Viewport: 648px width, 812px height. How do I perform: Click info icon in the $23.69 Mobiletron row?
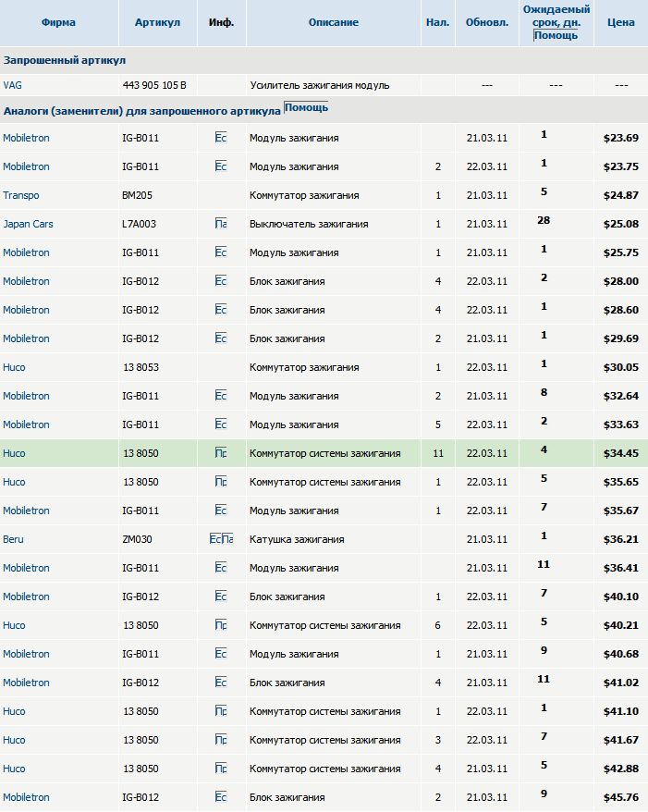(x=220, y=138)
